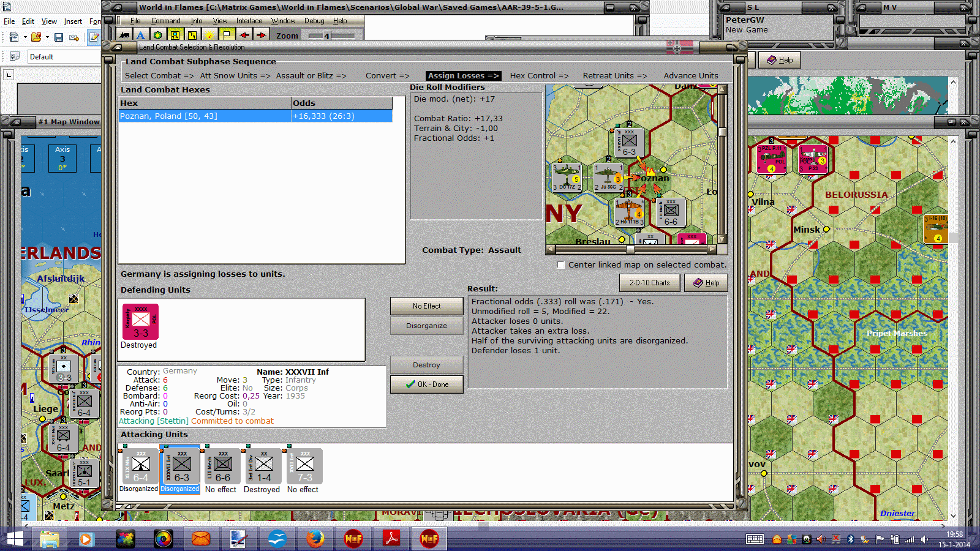Click the Help button beside S L window
Screen dimensions: 980x551
click(x=780, y=60)
